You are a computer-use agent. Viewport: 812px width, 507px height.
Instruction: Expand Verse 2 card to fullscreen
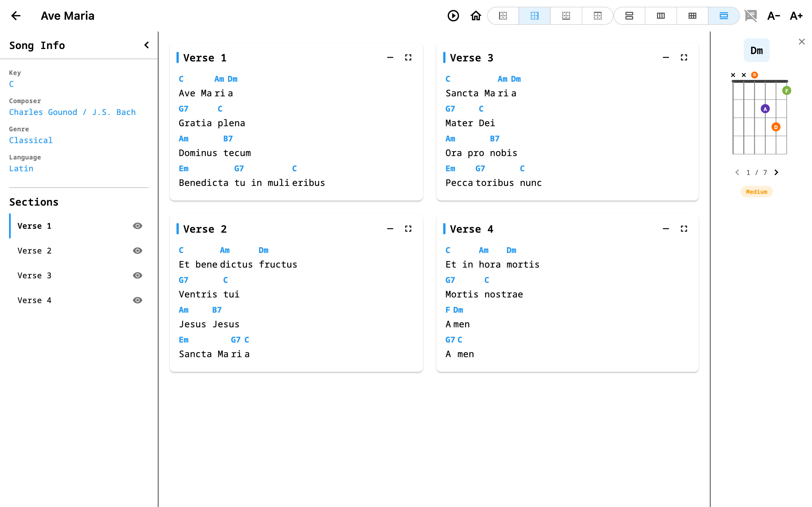pos(408,229)
